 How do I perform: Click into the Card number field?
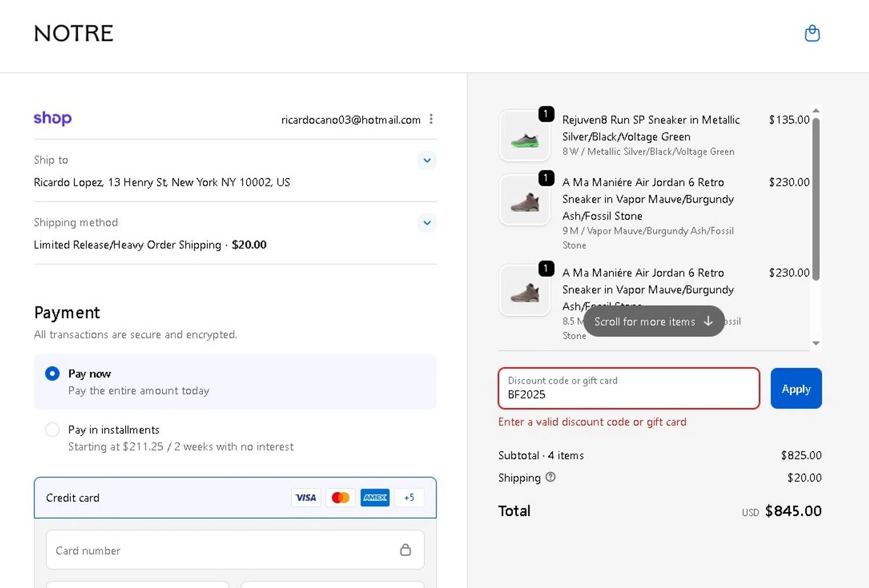point(235,550)
